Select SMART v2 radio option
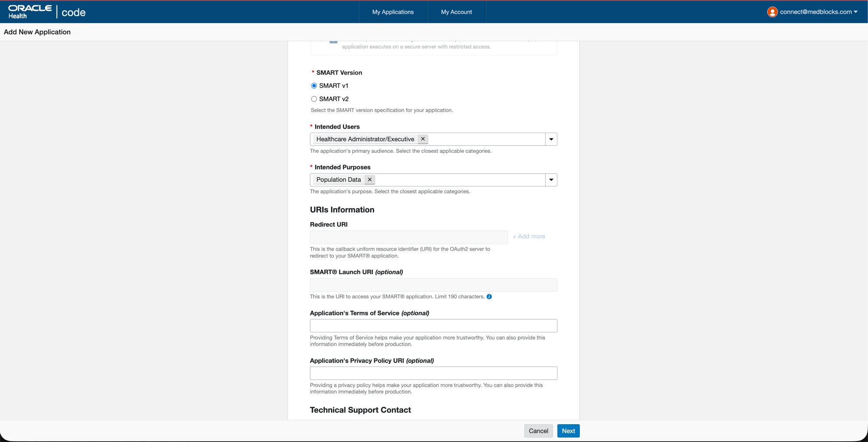868x442 pixels. 314,99
